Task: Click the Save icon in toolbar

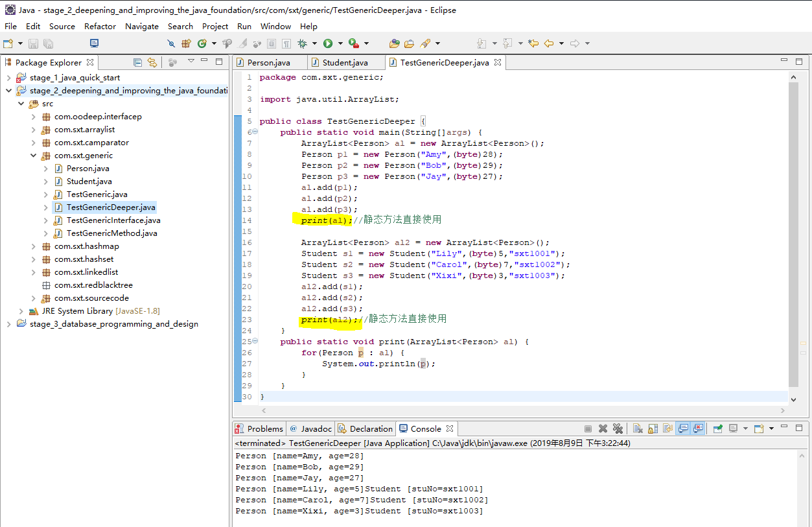Action: [33, 43]
